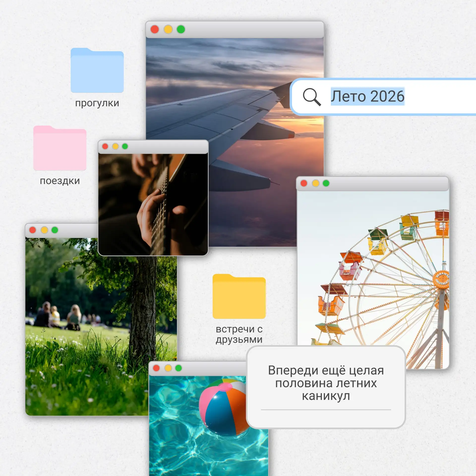Minimize the park picnic window

pos(44,230)
